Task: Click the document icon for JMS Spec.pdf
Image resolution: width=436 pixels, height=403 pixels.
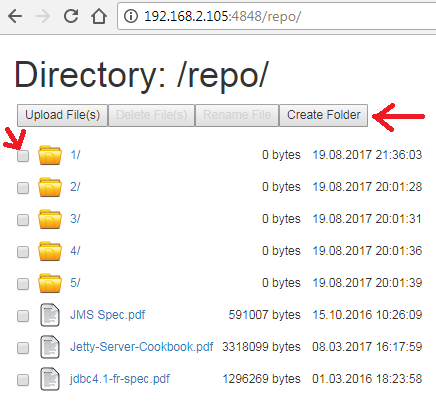Action: (50, 315)
